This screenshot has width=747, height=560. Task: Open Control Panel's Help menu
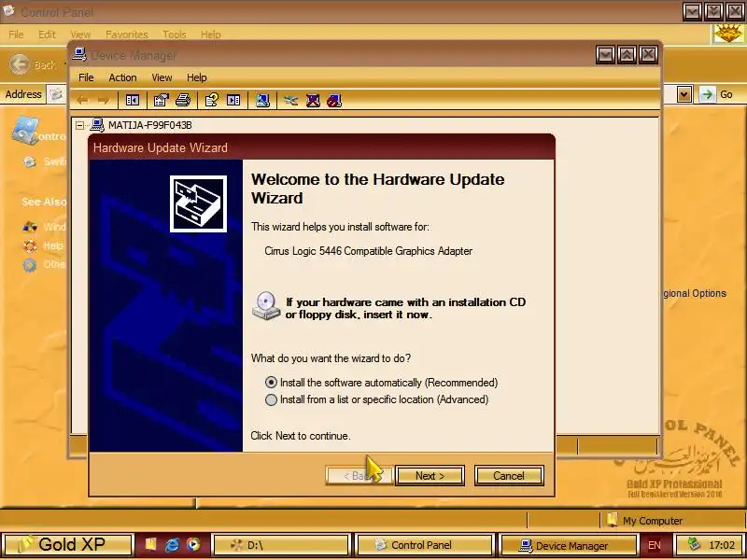211,35
